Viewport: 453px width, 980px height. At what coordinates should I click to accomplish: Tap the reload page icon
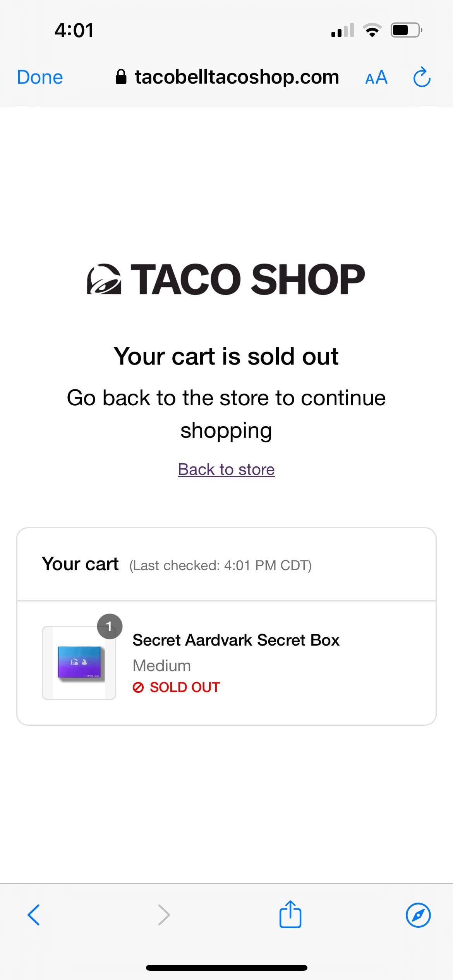click(x=422, y=77)
